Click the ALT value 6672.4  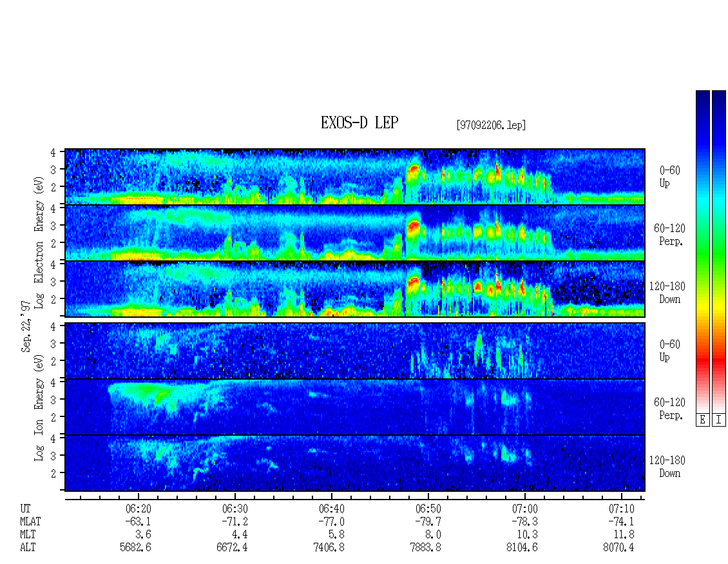[232, 548]
